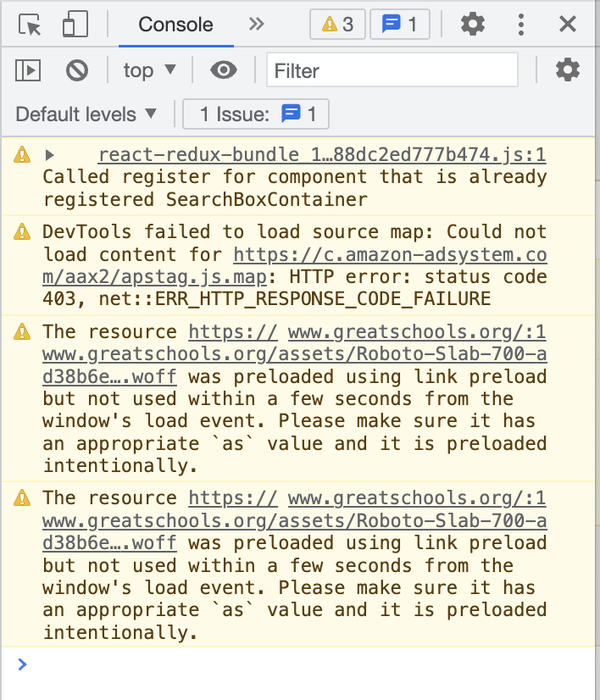Open second www.greatschools.org/:1 source link
The image size is (600, 700).
[417, 498]
